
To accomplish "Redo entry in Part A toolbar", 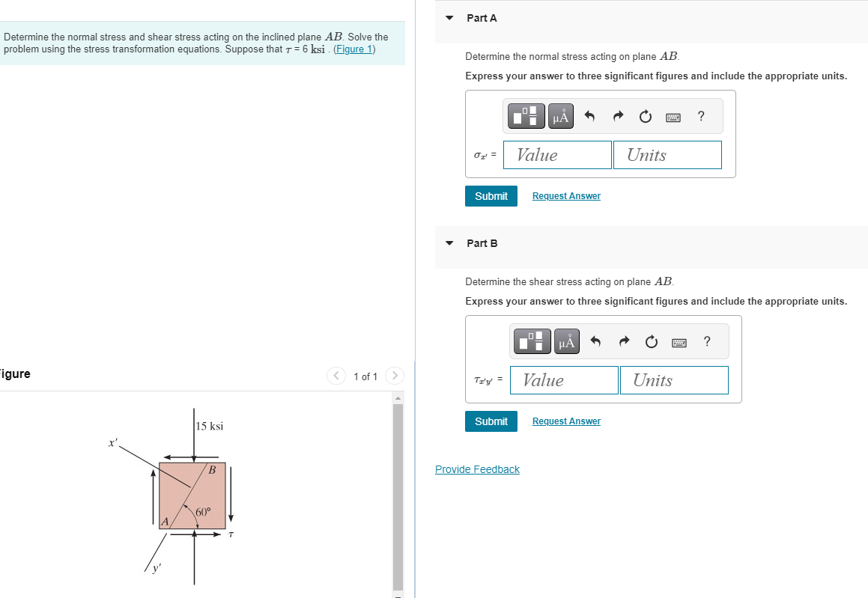I will (618, 116).
